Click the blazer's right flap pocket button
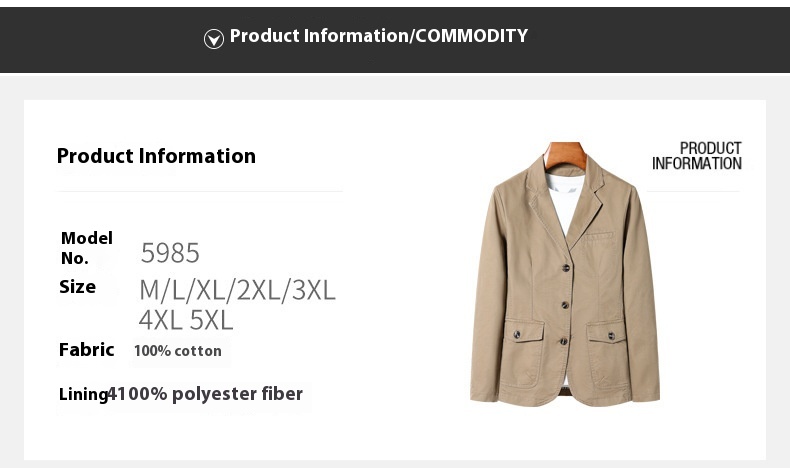Viewport: 790px width, 468px height. (x=609, y=335)
